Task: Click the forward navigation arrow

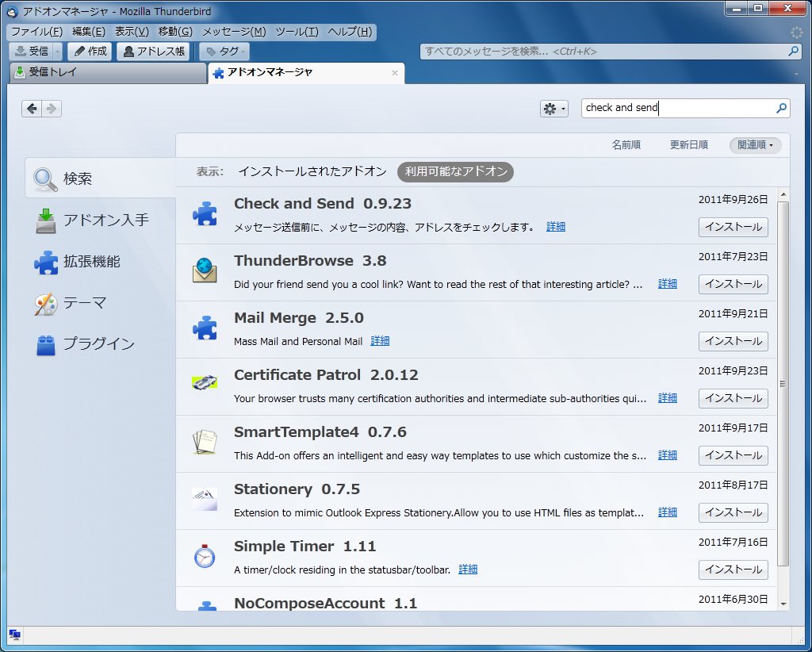Action: pos(52,109)
